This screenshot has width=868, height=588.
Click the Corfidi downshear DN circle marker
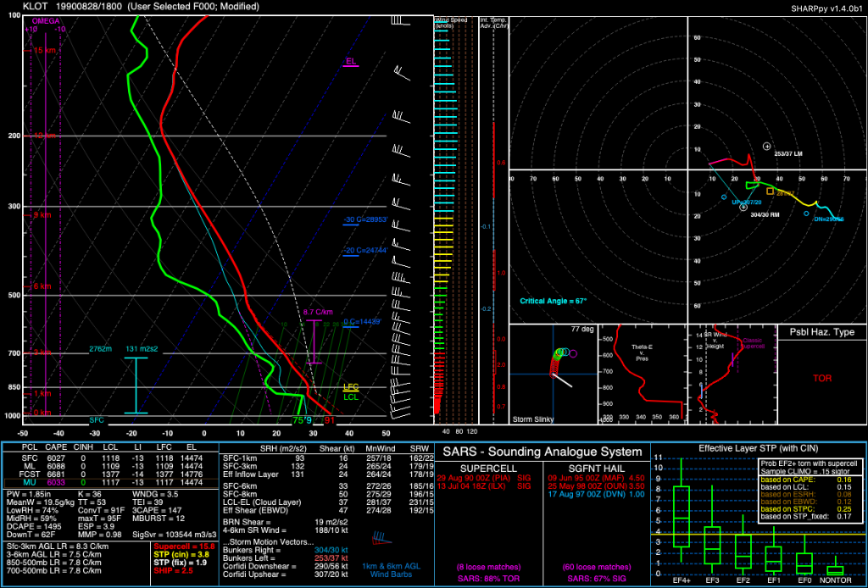pos(804,214)
